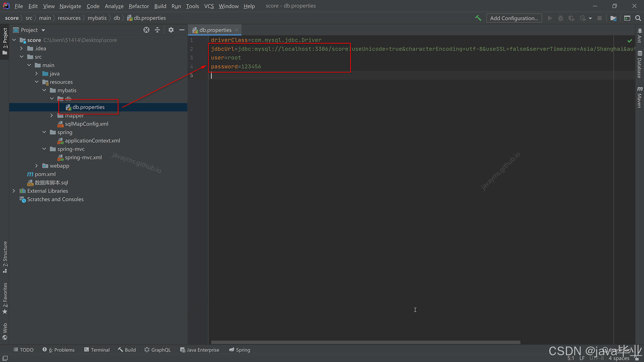Open the Terminal tool window

[x=100, y=350]
